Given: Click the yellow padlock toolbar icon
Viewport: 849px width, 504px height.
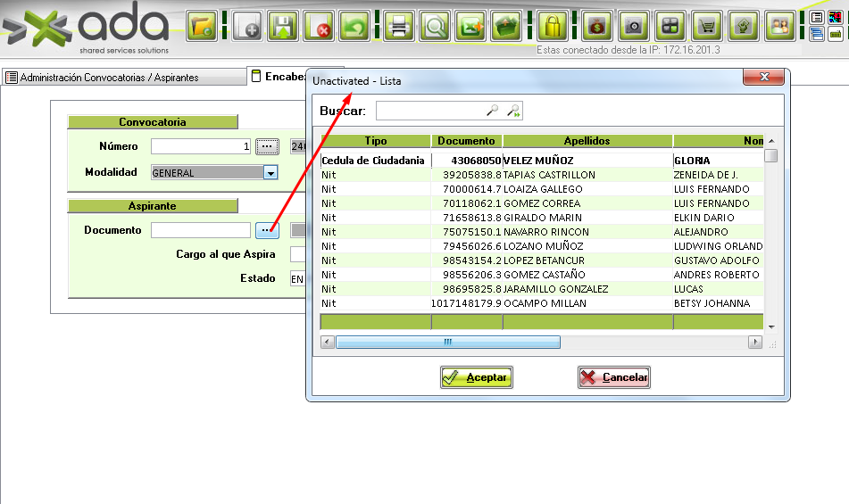Looking at the screenshot, I should [x=553, y=26].
